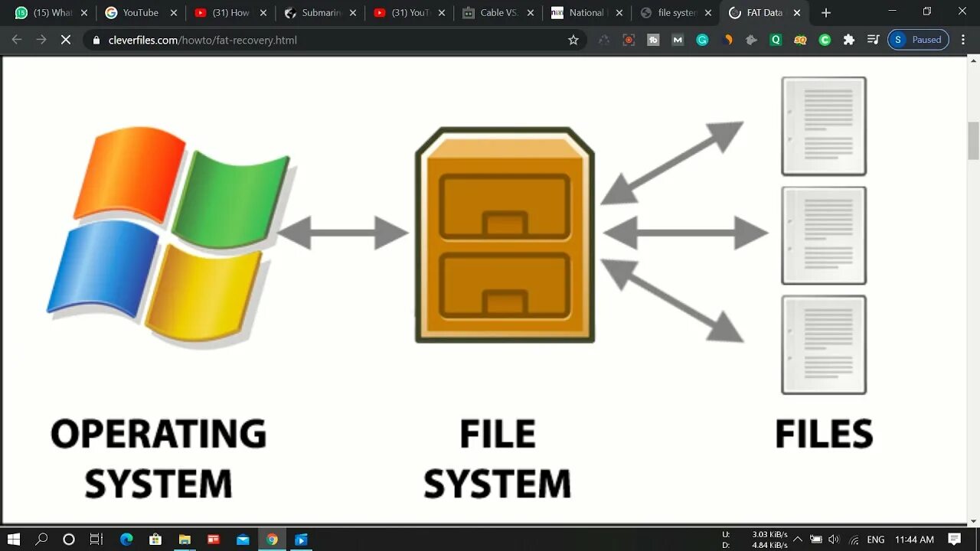Switch to the Submarine tab
Viewport: 980px width, 551px height.
coord(321,13)
